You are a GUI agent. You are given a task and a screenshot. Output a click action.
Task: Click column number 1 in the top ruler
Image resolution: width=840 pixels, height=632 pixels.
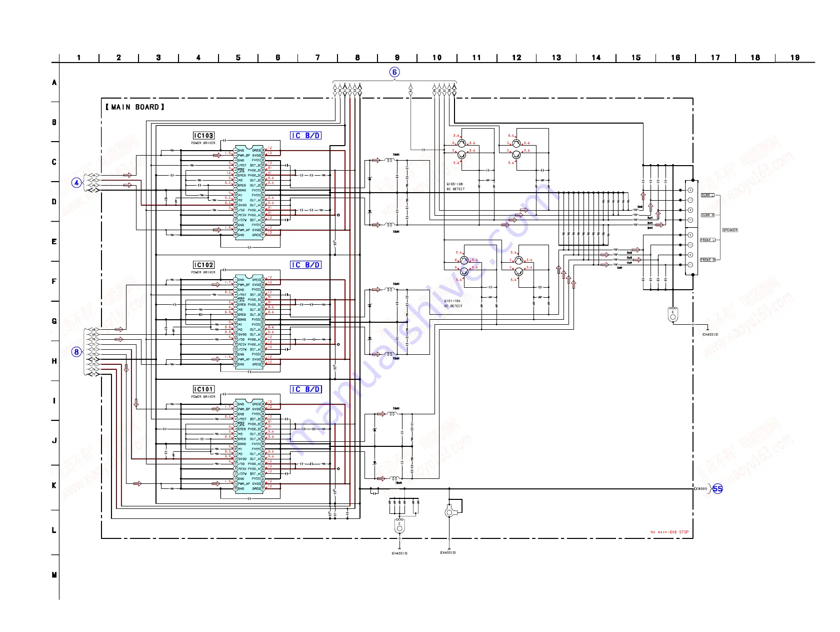coord(79,58)
